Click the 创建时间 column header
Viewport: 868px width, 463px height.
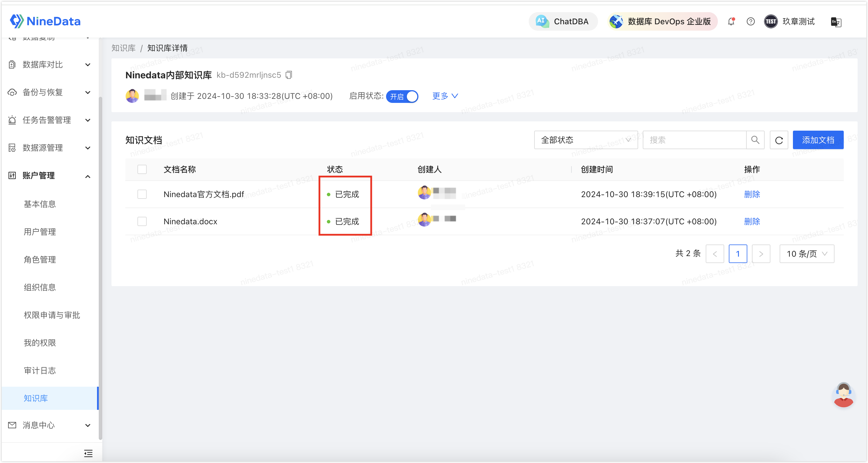(597, 169)
